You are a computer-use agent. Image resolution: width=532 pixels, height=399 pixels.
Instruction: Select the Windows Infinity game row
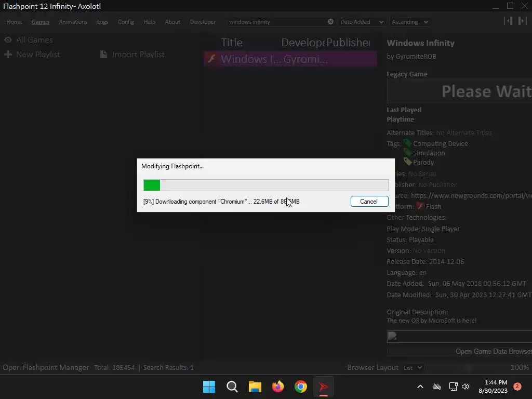pyautogui.click(x=290, y=59)
